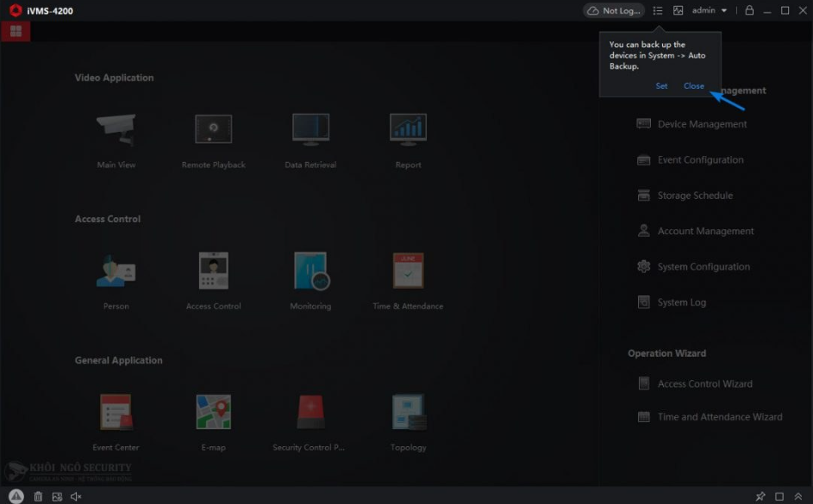813x504 pixels.
Task: Open the E-map module
Action: 213,412
